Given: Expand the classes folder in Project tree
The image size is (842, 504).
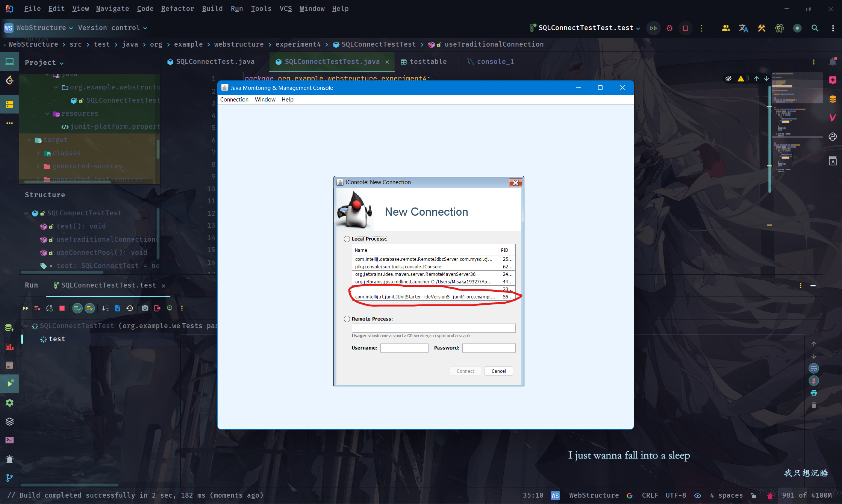Looking at the screenshot, I should coord(38,153).
